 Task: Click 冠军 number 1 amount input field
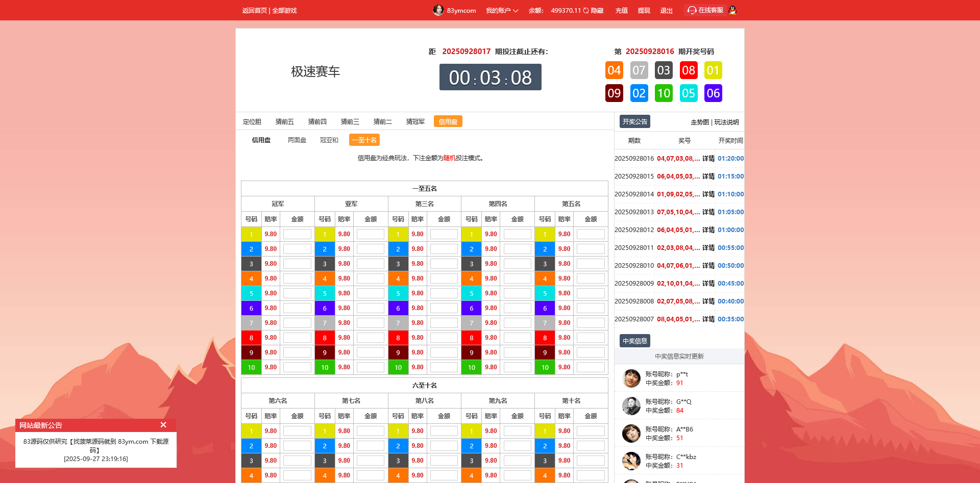pos(297,234)
